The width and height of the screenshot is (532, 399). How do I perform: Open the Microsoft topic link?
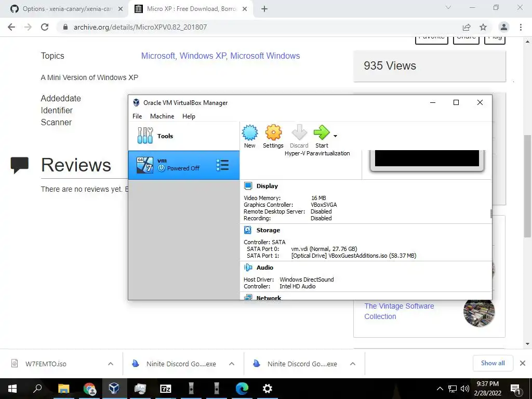pyautogui.click(x=158, y=56)
